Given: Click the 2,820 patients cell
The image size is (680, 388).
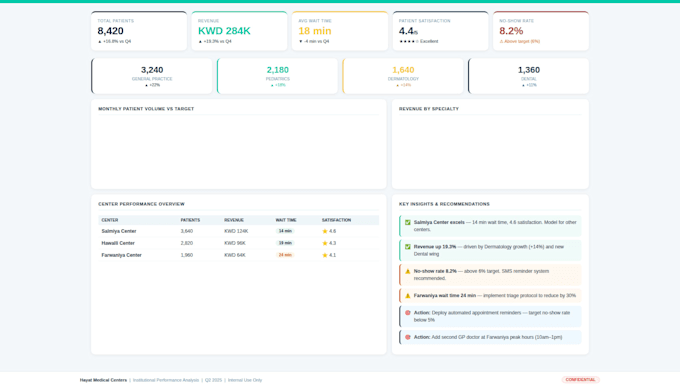Looking at the screenshot, I should [187, 243].
